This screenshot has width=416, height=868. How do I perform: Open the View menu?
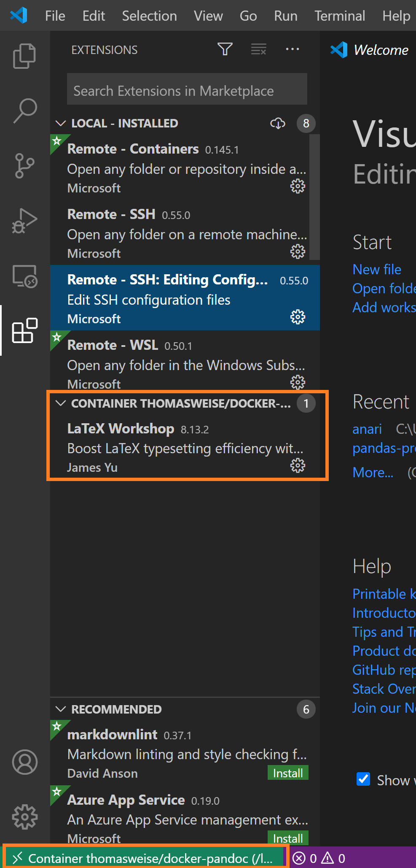coord(208,16)
